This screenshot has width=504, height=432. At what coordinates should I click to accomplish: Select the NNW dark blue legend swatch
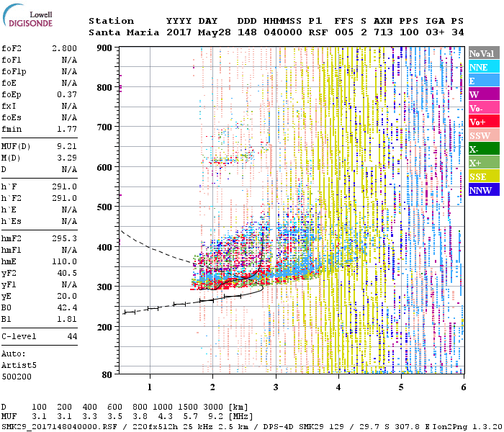(484, 190)
